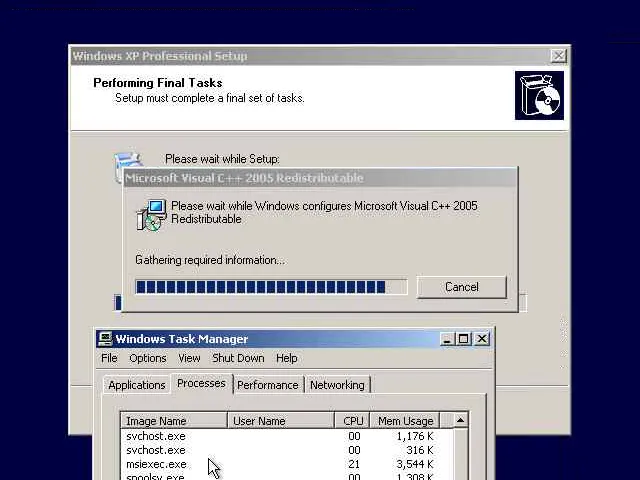Image resolution: width=640 pixels, height=480 pixels.
Task: Click the setup box and CD icon
Action: 539,96
